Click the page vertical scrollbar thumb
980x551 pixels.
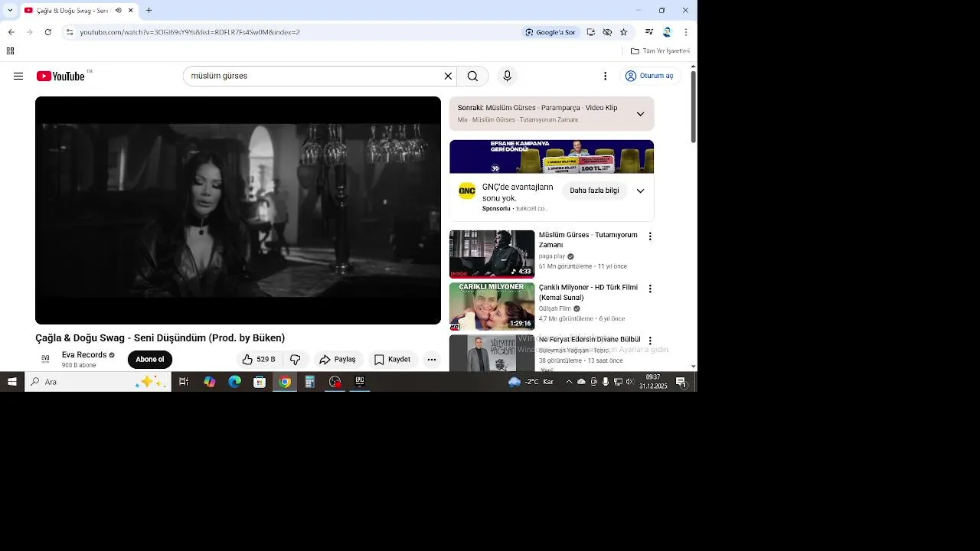point(694,107)
